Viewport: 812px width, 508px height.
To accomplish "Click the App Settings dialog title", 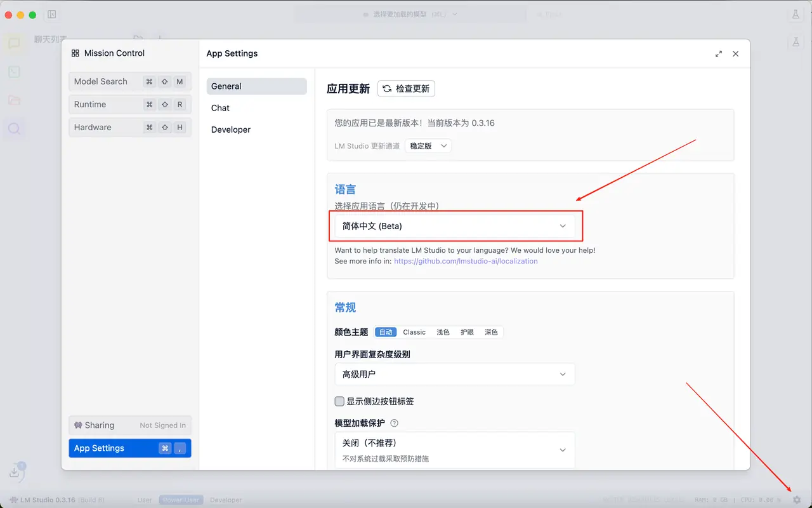I will pyautogui.click(x=232, y=53).
